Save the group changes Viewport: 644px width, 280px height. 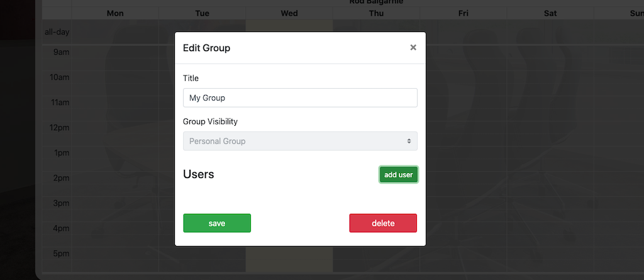(217, 223)
